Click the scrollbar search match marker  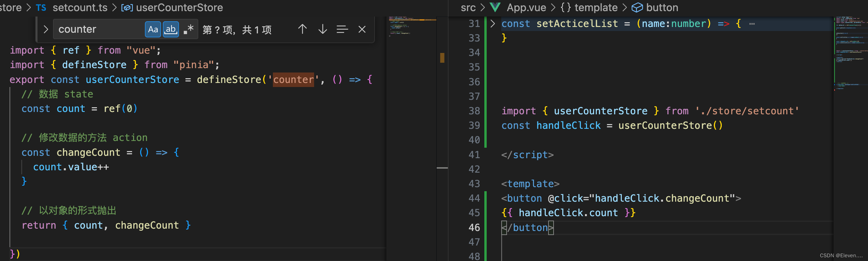[x=442, y=58]
